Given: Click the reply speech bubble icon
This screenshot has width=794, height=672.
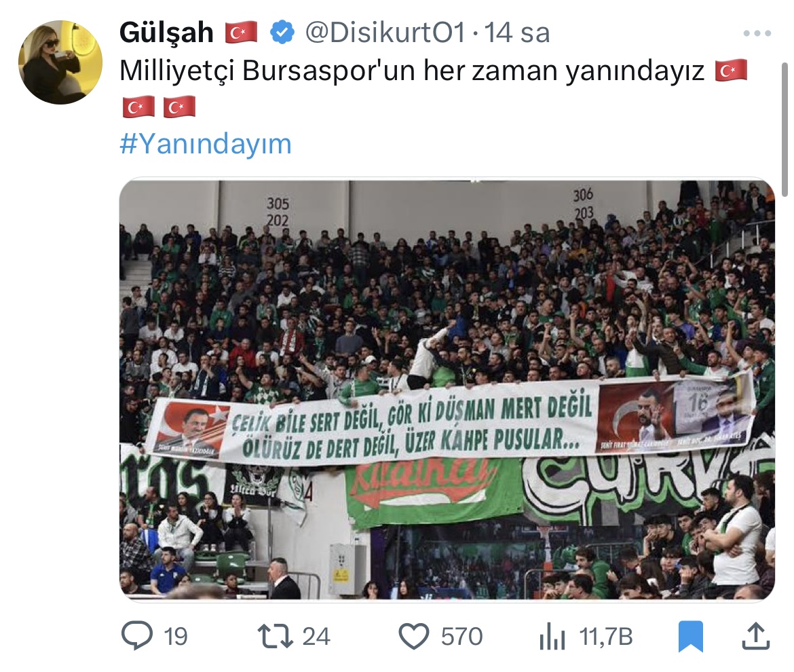Looking at the screenshot, I should [136, 635].
